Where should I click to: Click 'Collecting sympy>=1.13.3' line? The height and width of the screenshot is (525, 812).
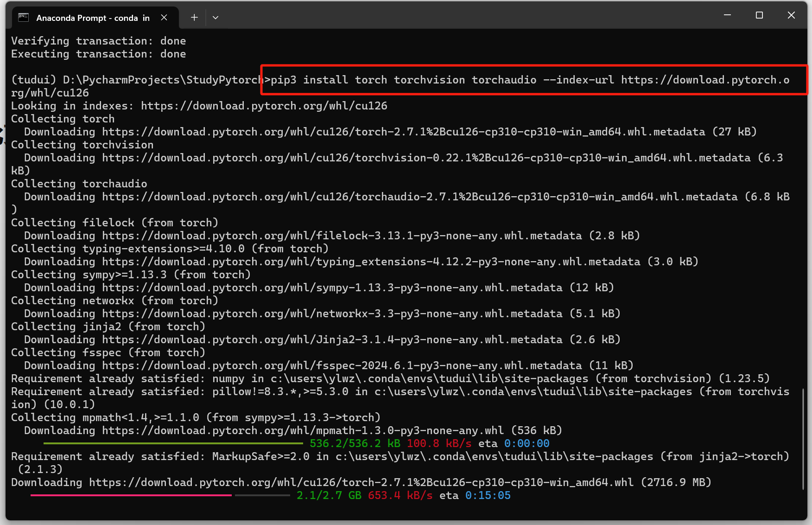click(131, 275)
